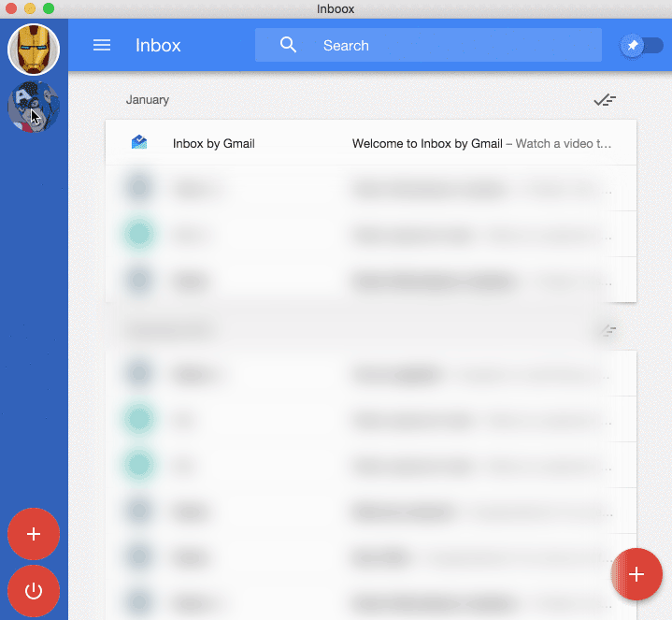Toggle the pinned items switch
The width and height of the screenshot is (672, 620).
[x=641, y=46]
